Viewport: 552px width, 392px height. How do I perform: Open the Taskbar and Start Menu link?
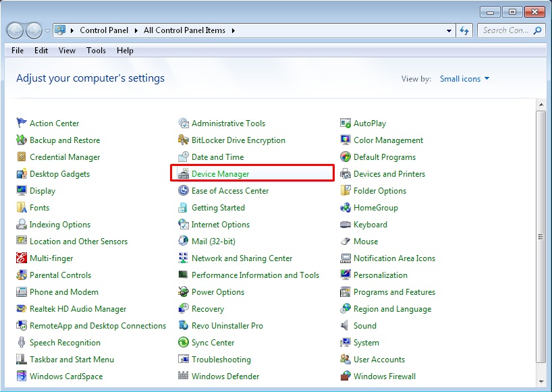click(72, 360)
